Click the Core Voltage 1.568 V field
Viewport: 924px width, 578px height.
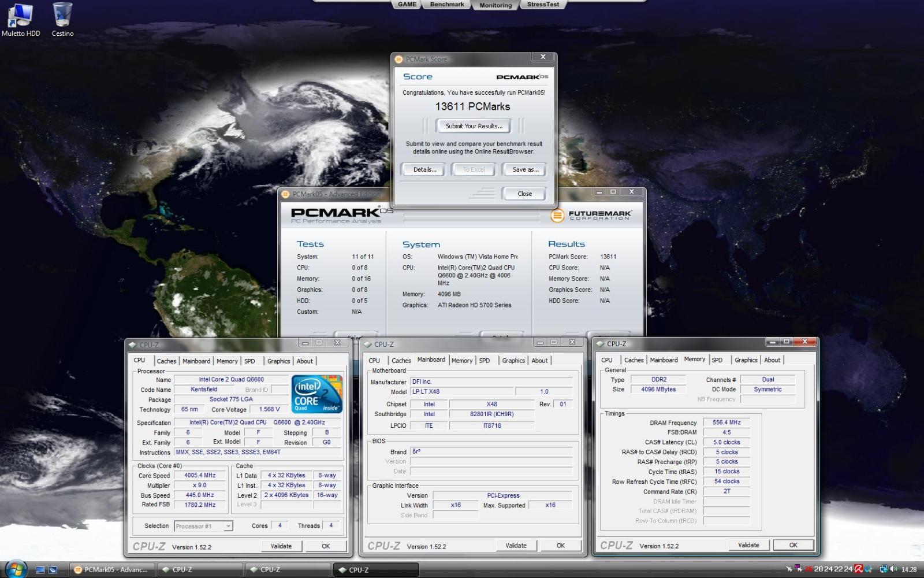coord(269,409)
